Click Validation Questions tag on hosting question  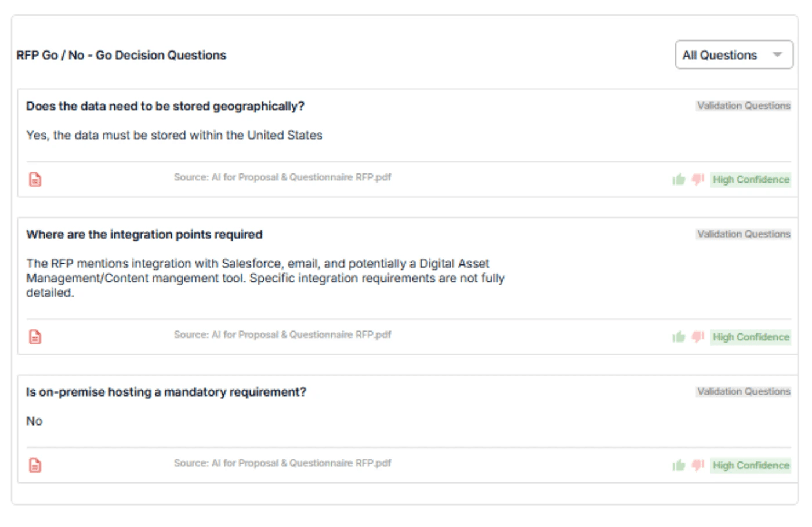743,391
